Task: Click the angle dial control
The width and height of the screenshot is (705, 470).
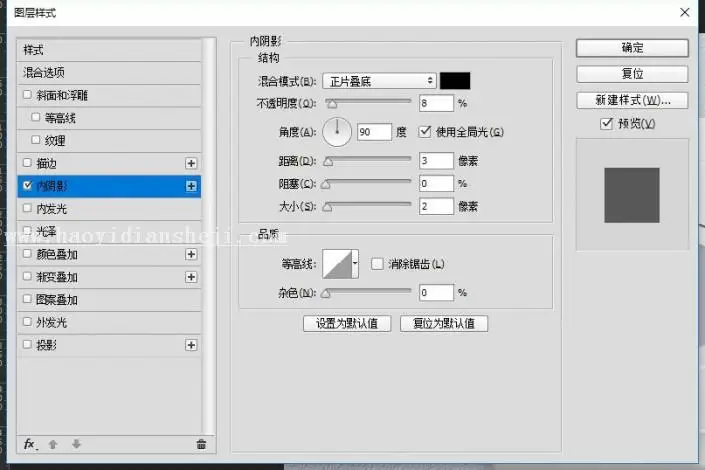Action: pyautogui.click(x=337, y=132)
